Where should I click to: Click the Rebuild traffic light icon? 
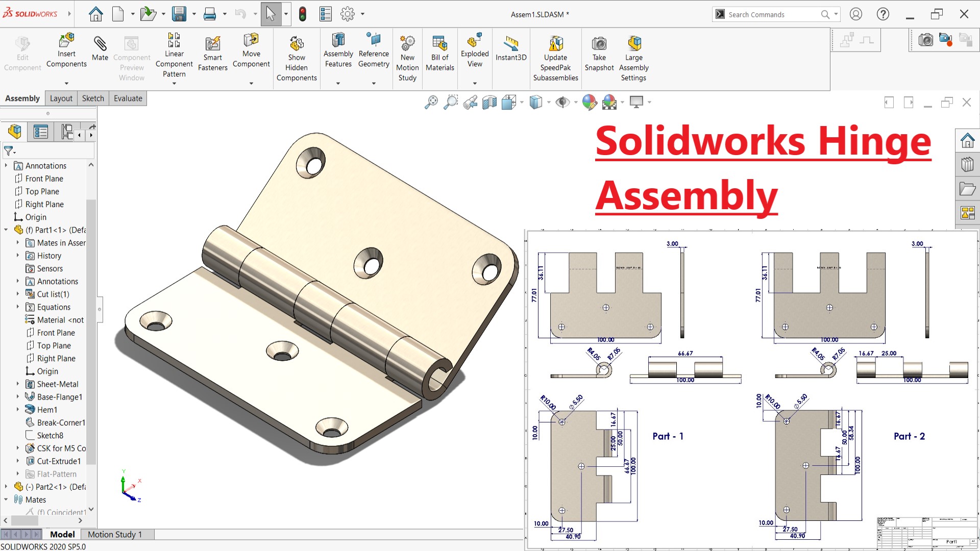tap(303, 14)
